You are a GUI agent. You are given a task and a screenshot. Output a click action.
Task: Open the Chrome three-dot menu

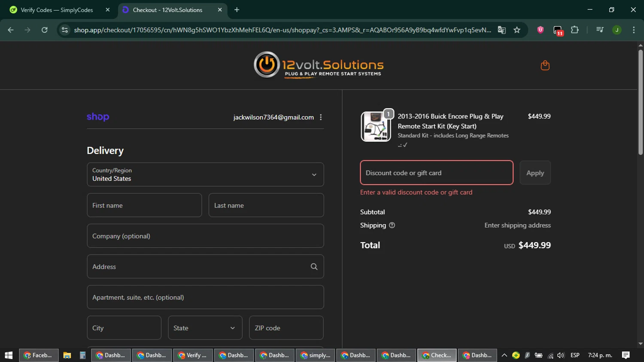[x=634, y=30]
